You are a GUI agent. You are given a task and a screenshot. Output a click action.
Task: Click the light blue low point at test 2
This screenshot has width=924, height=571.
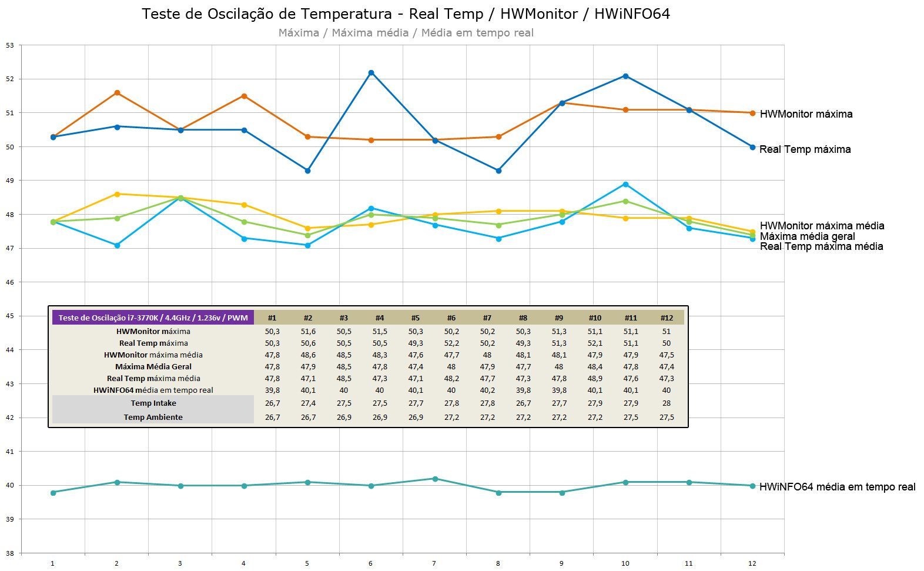pos(117,245)
